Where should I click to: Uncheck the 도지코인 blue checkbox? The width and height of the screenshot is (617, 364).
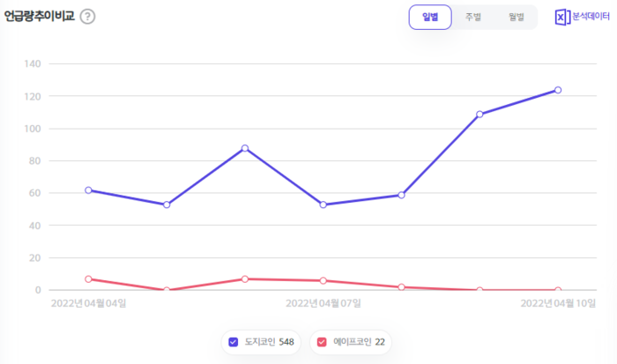click(x=234, y=342)
